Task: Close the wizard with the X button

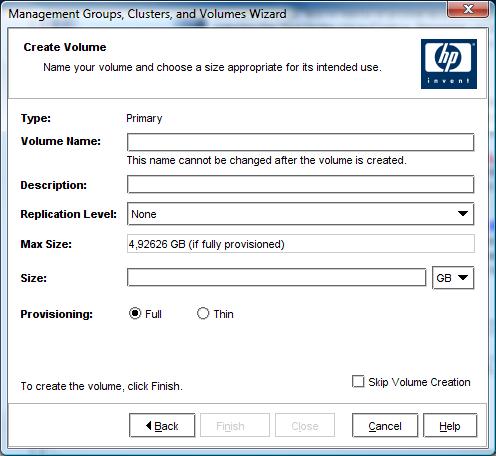Action: coord(468,9)
